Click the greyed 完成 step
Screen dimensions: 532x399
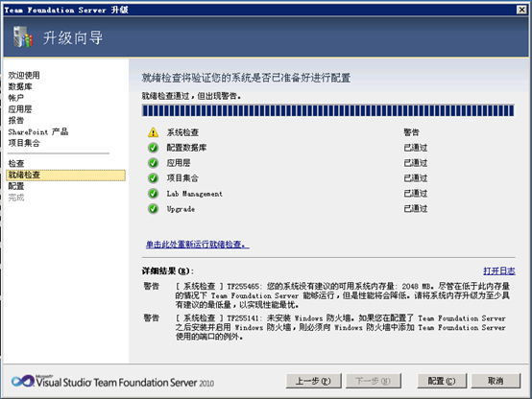(16, 198)
